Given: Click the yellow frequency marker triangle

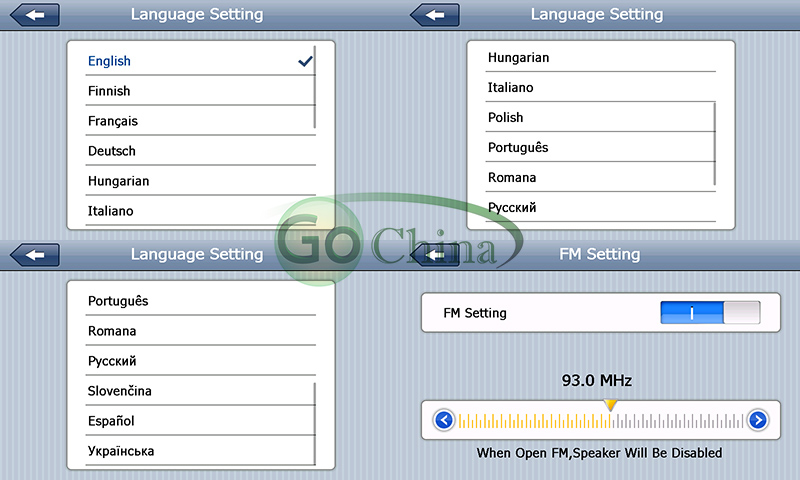Looking at the screenshot, I should pos(610,404).
